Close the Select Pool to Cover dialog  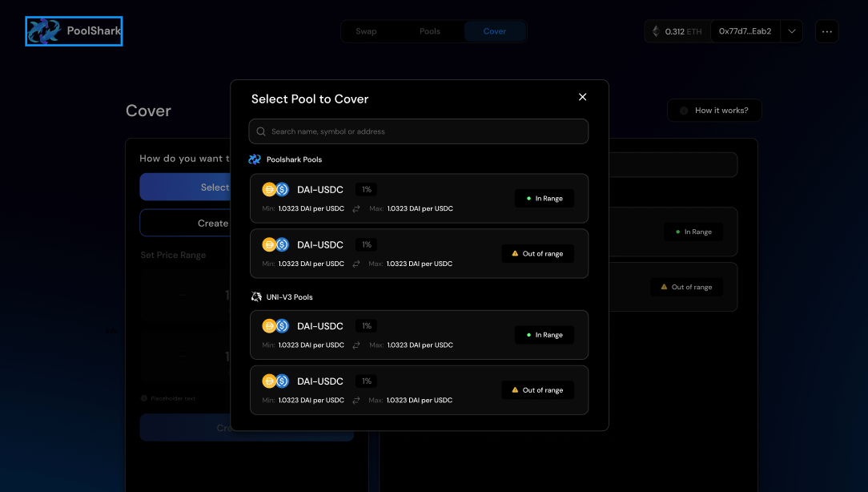(x=582, y=97)
